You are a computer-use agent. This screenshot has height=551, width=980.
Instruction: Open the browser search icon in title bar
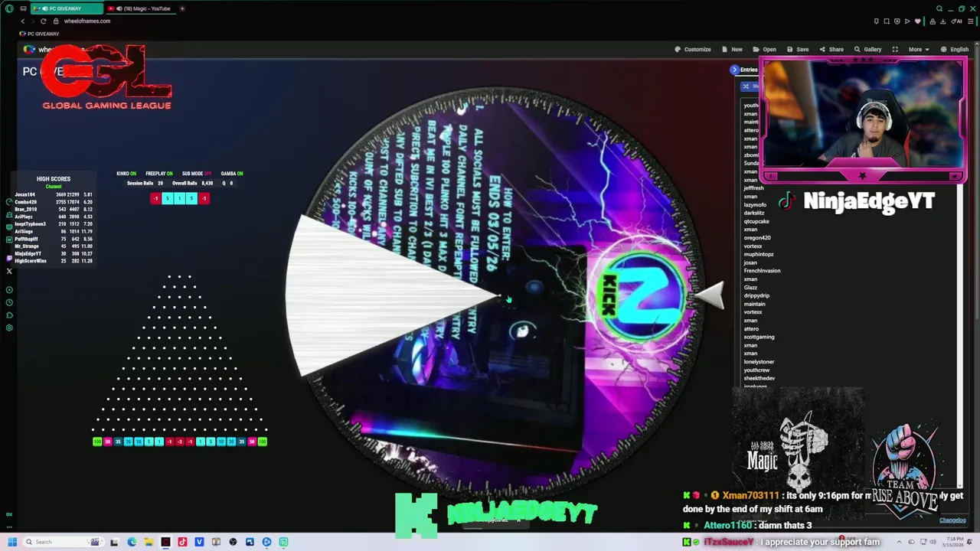click(939, 8)
